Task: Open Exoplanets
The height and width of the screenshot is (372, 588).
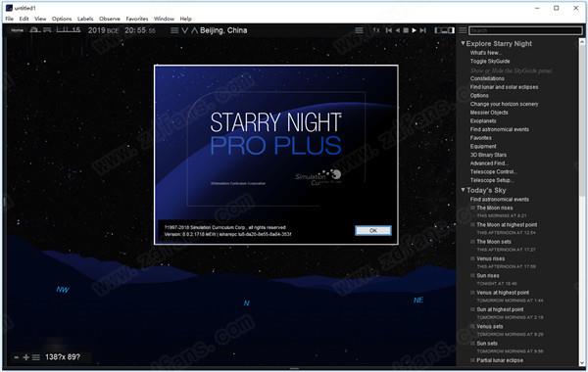Action: pos(483,120)
